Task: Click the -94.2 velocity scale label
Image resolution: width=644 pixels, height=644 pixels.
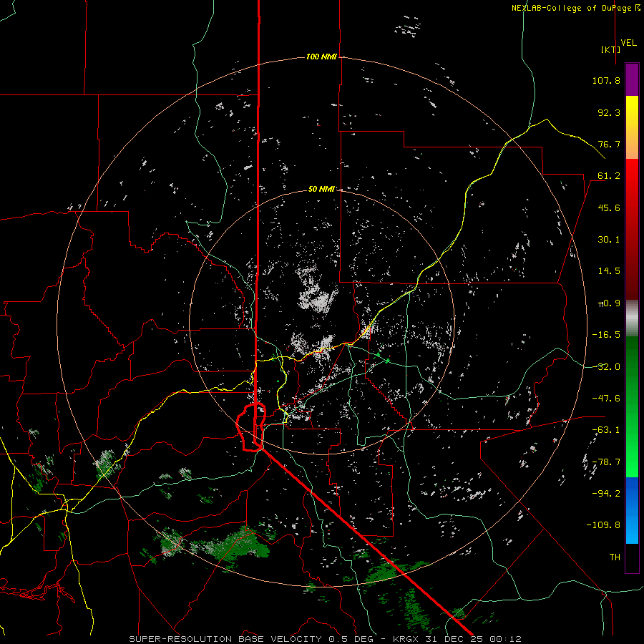Action: tap(606, 493)
